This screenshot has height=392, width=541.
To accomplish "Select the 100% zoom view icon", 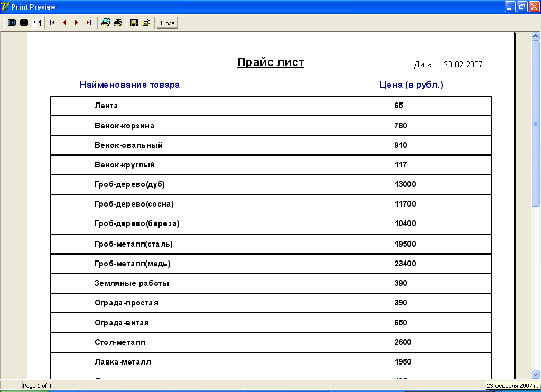I will pos(24,23).
